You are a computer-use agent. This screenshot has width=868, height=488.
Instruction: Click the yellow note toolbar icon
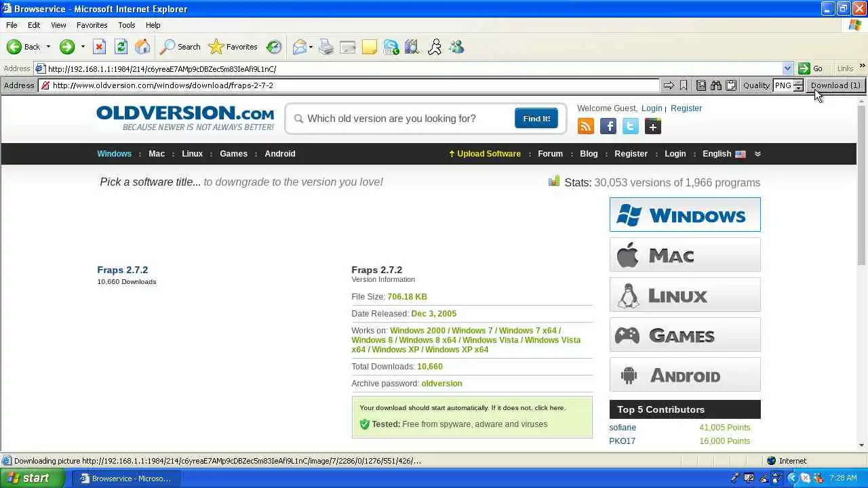pyautogui.click(x=370, y=47)
